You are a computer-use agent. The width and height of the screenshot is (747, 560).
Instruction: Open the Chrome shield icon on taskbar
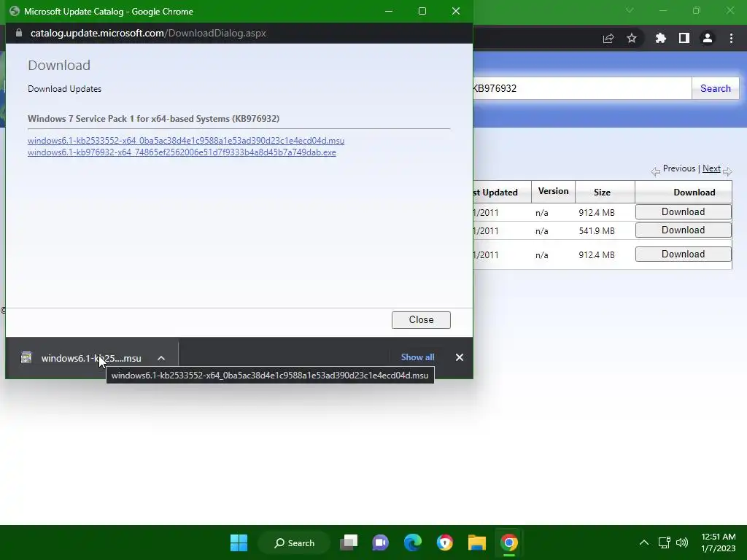coord(444,542)
